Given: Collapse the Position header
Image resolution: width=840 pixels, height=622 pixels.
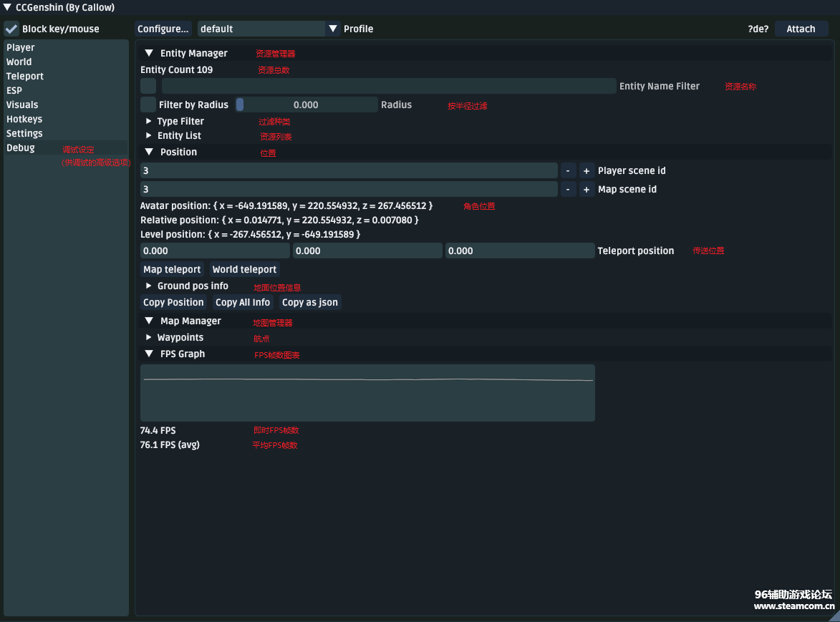Looking at the screenshot, I should click(x=149, y=152).
